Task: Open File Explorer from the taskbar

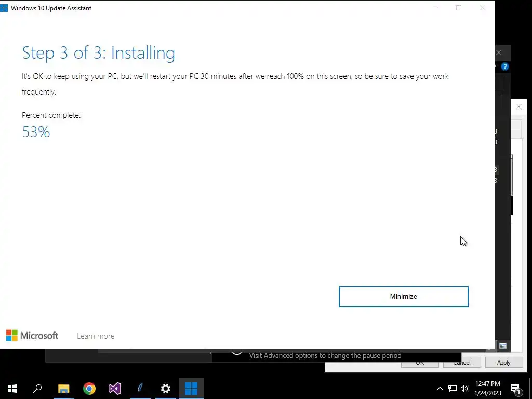Action: [x=63, y=389]
